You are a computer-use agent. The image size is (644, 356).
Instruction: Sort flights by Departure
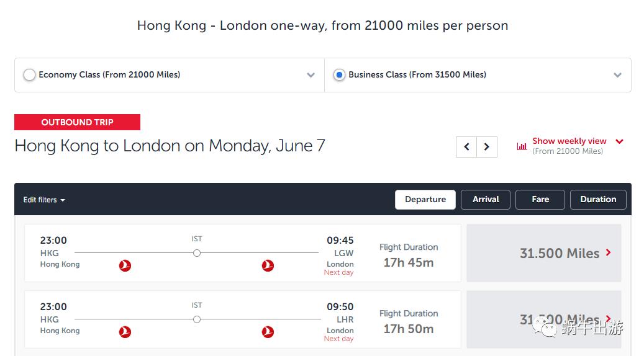(x=425, y=200)
